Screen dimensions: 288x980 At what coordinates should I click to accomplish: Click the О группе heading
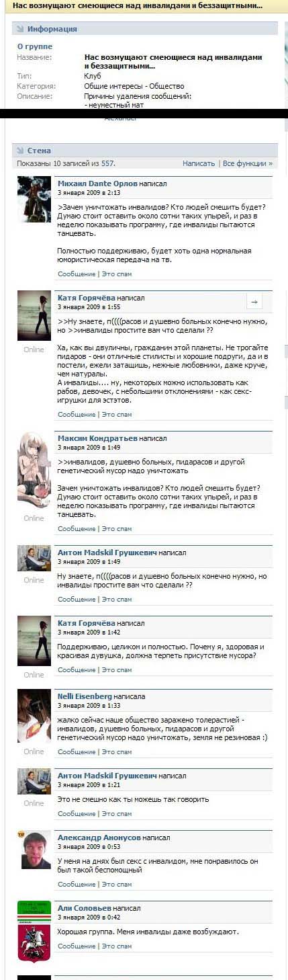point(35,46)
